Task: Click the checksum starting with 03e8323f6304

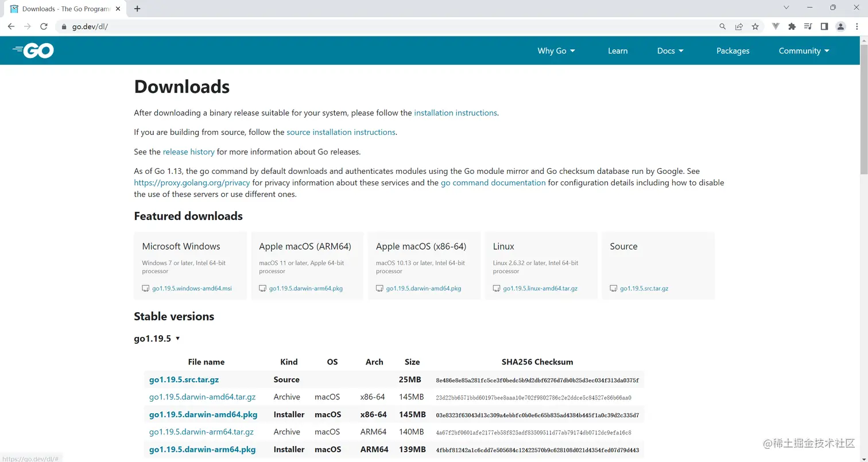Action: tap(537, 415)
